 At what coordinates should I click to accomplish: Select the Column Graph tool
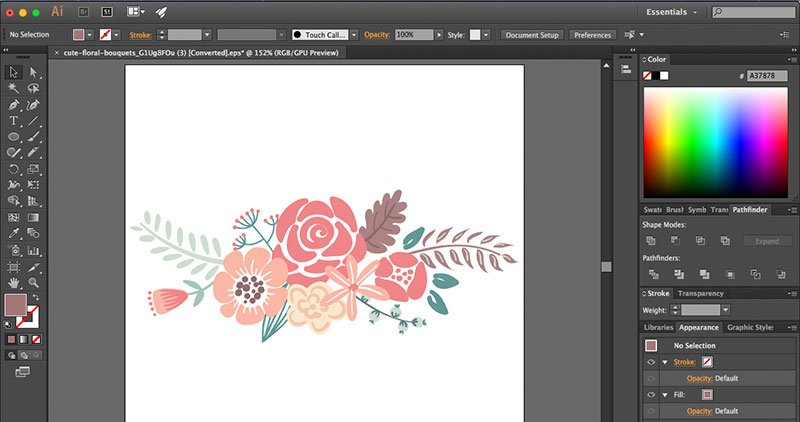34,250
